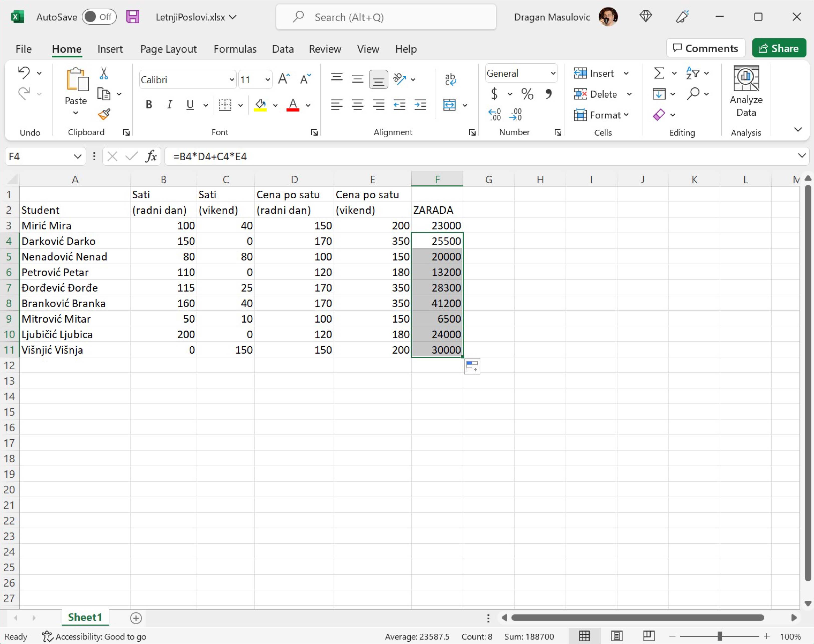
Task: Expand the Name Box dropdown arrow
Action: (77, 156)
